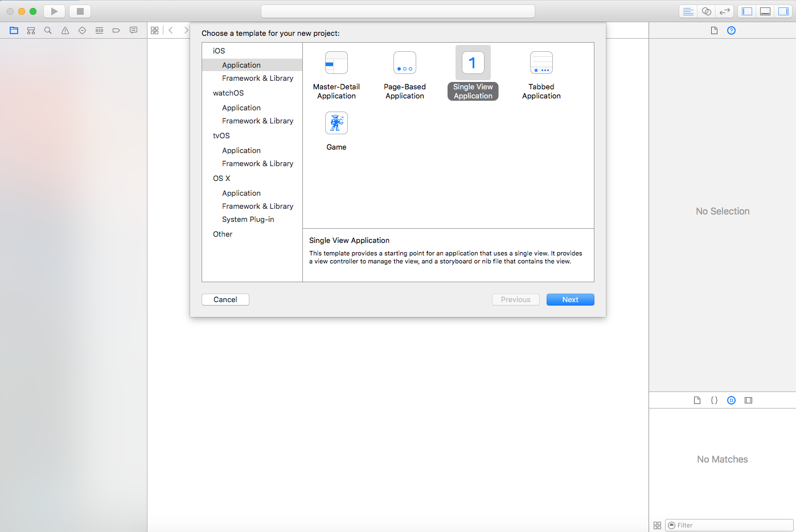
Task: Open the Test navigator diamond icon
Action: point(82,30)
